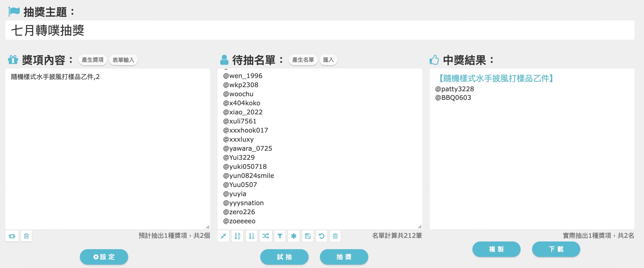This screenshot has height=268, width=644.
Task: Click the 產生名單 button
Action: point(303,60)
